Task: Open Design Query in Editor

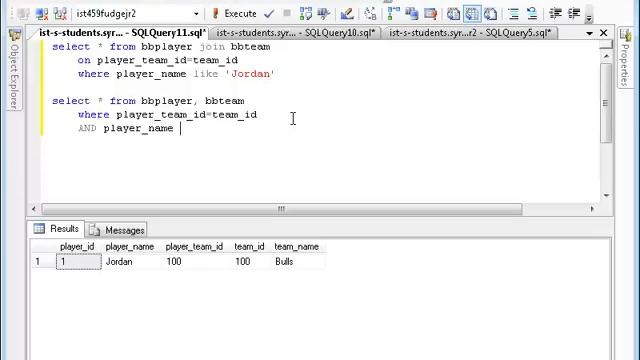Action: pyautogui.click(x=347, y=14)
